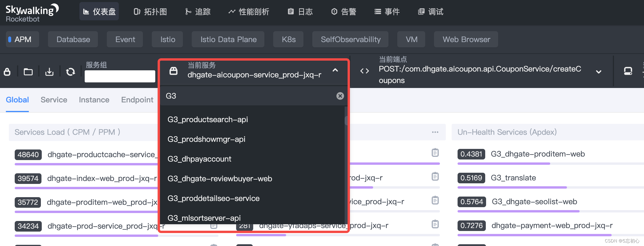Viewport: 644px width, 246px height.
Task: Switch to the Service tab
Action: [54, 100]
